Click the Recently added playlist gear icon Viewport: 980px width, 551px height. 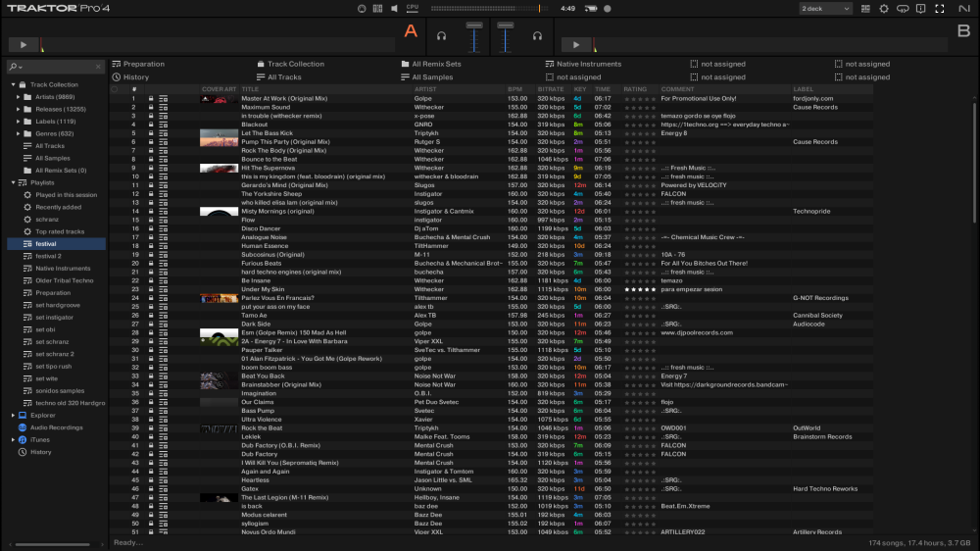27,207
